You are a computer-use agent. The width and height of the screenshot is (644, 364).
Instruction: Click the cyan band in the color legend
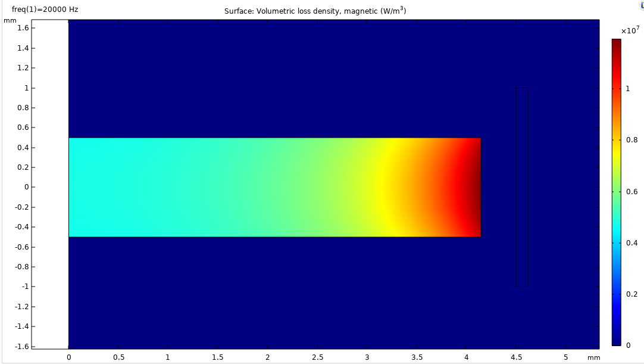click(x=616, y=238)
